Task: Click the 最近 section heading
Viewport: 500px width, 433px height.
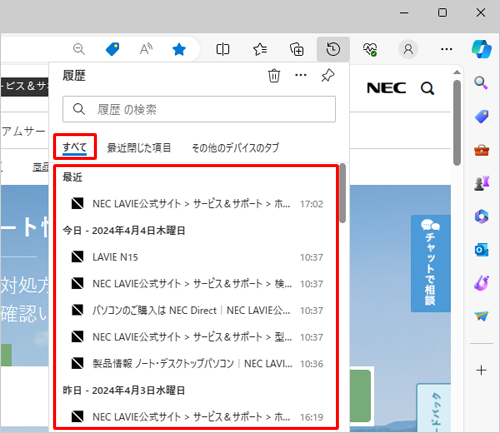Action: coord(72,177)
